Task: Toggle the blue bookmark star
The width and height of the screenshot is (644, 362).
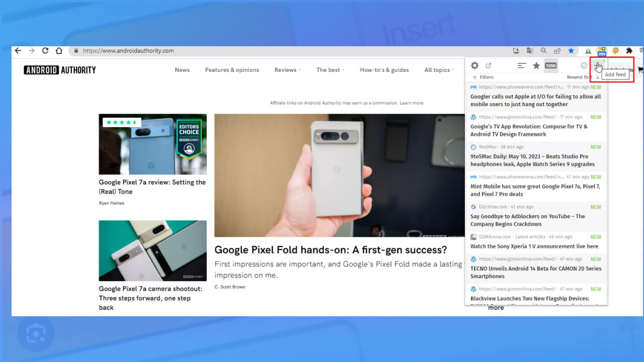Action: coord(571,51)
